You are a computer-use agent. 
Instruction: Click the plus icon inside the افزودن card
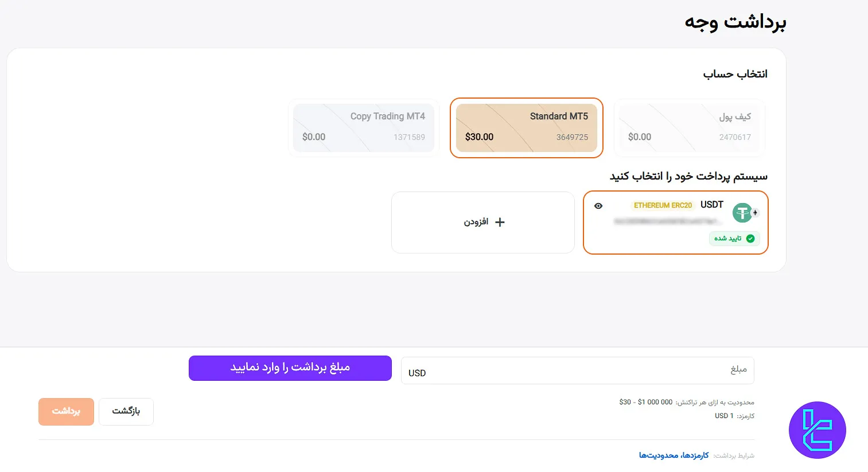[x=500, y=222]
